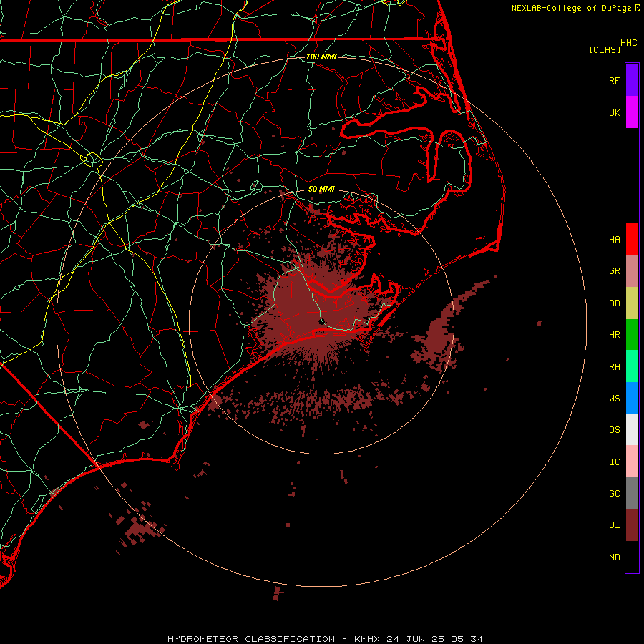This screenshot has height=644, width=644.
Task: Click the HA legend label
Action: [614, 240]
